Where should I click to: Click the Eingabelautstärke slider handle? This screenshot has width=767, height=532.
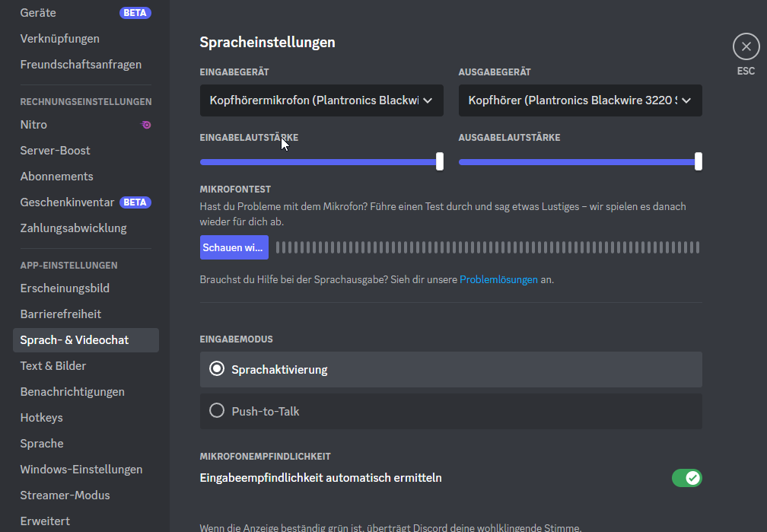pos(439,161)
